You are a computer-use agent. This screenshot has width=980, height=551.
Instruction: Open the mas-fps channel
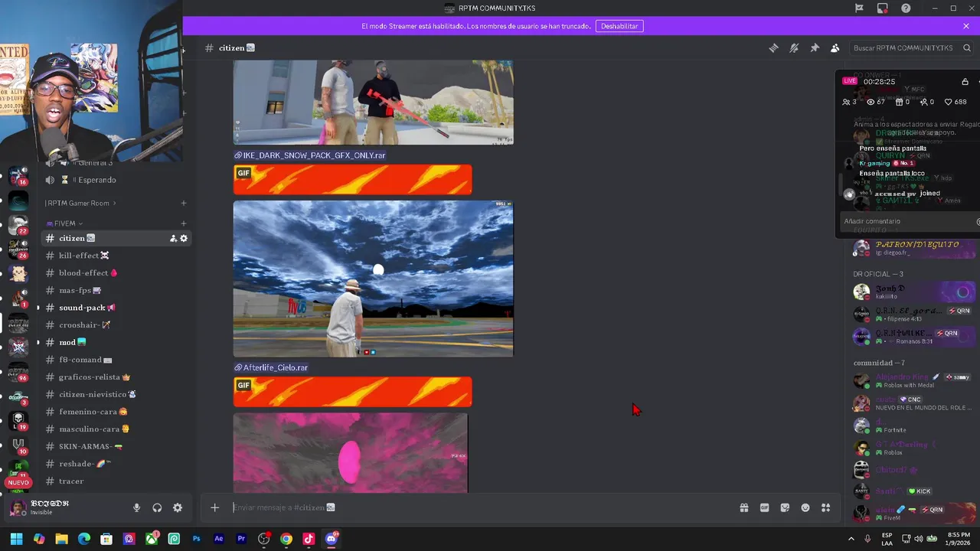point(115,290)
